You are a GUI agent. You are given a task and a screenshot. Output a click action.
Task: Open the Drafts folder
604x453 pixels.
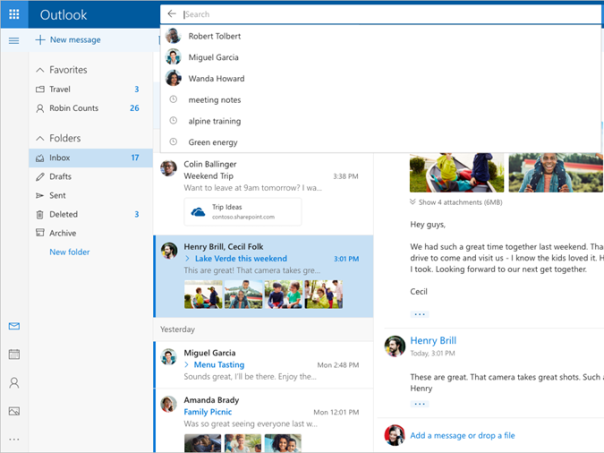click(61, 177)
